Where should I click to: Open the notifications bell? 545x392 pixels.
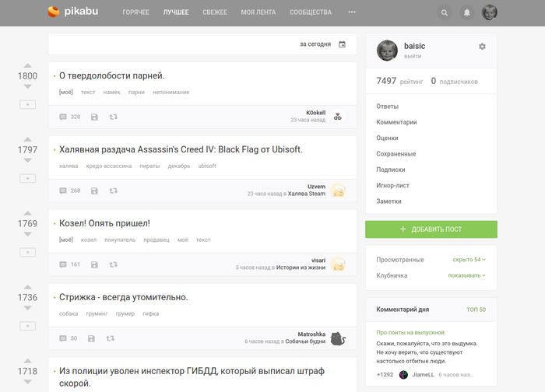tap(466, 12)
